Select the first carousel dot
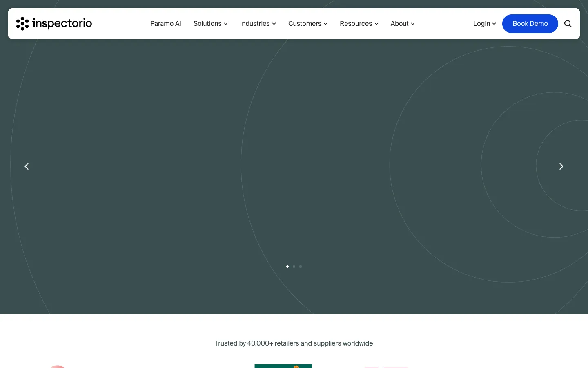 [x=287, y=267]
